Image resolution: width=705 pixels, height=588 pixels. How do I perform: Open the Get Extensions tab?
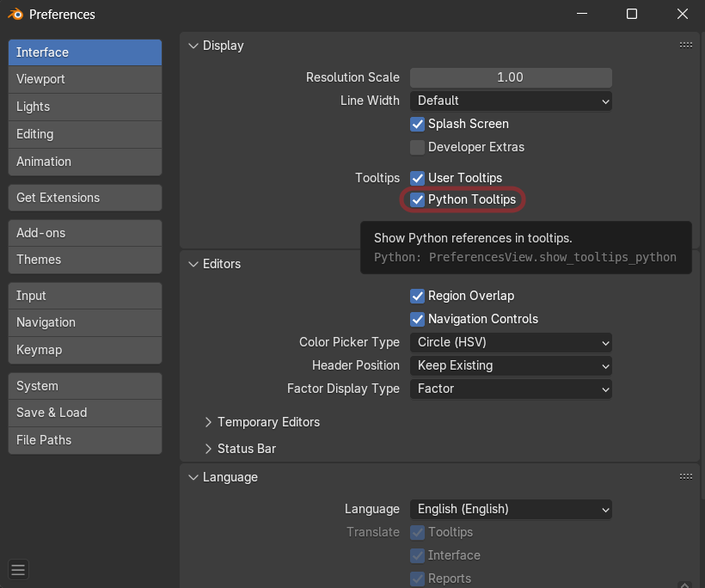(85, 198)
